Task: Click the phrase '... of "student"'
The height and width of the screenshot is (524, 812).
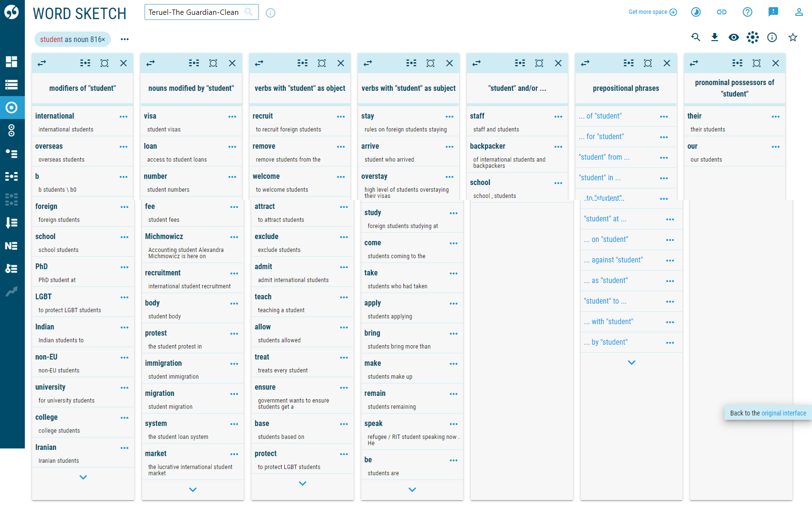Action: [x=600, y=116]
